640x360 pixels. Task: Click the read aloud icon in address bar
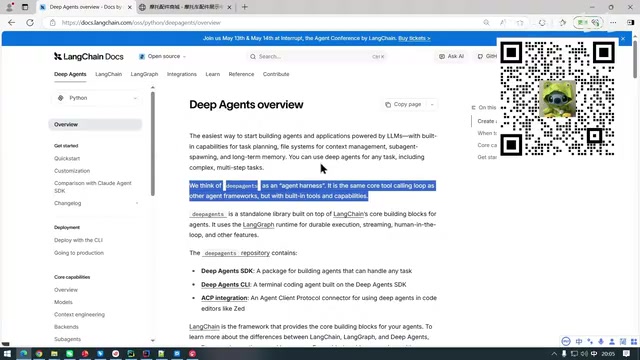pos(503,23)
